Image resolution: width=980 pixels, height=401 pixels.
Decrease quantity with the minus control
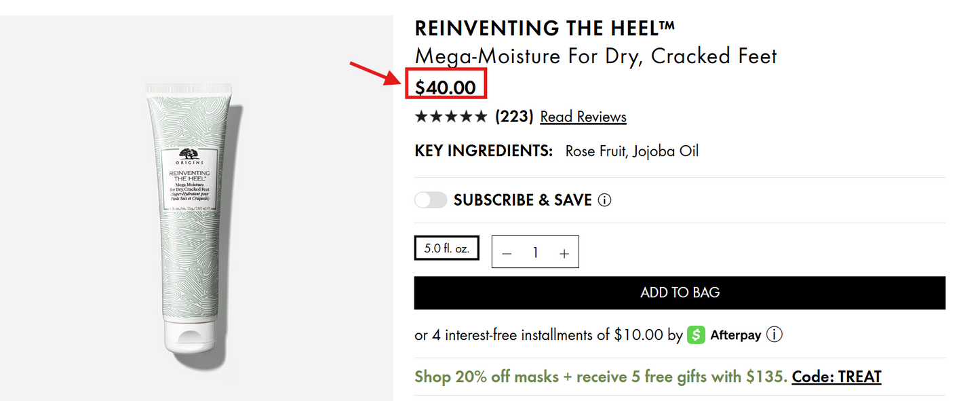click(x=507, y=252)
